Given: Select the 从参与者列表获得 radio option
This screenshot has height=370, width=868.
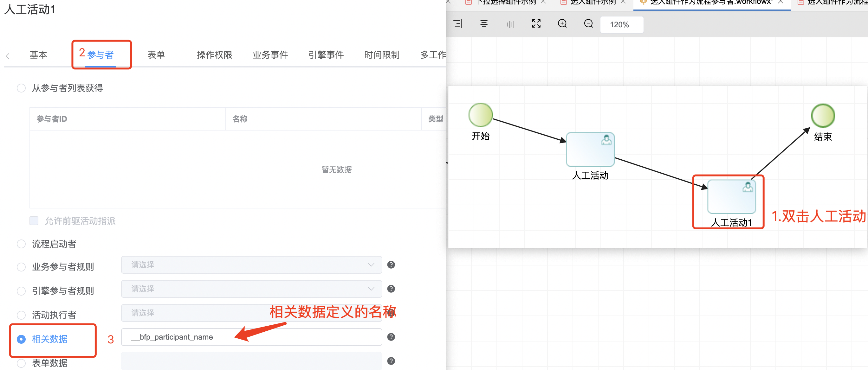Looking at the screenshot, I should [x=21, y=88].
